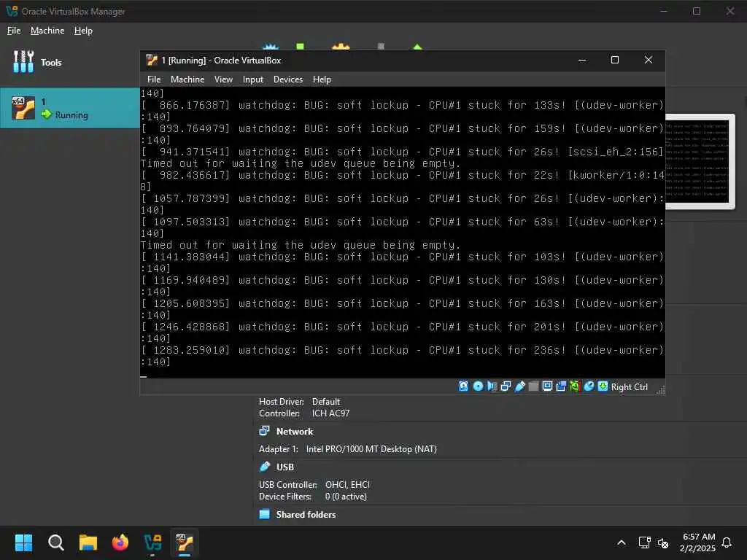The height and width of the screenshot is (560, 747).
Task: Switch to VirtualBox Manager taskbar icon
Action: click(x=152, y=542)
